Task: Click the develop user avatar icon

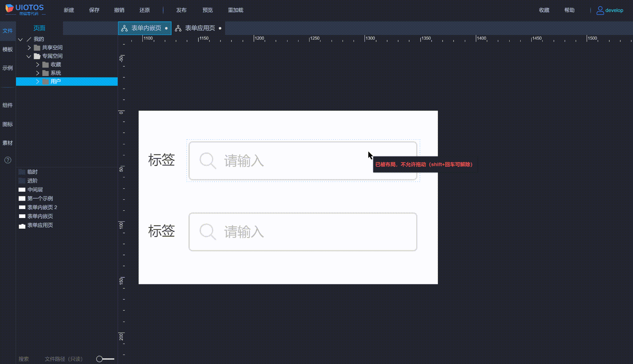Action: [x=600, y=10]
